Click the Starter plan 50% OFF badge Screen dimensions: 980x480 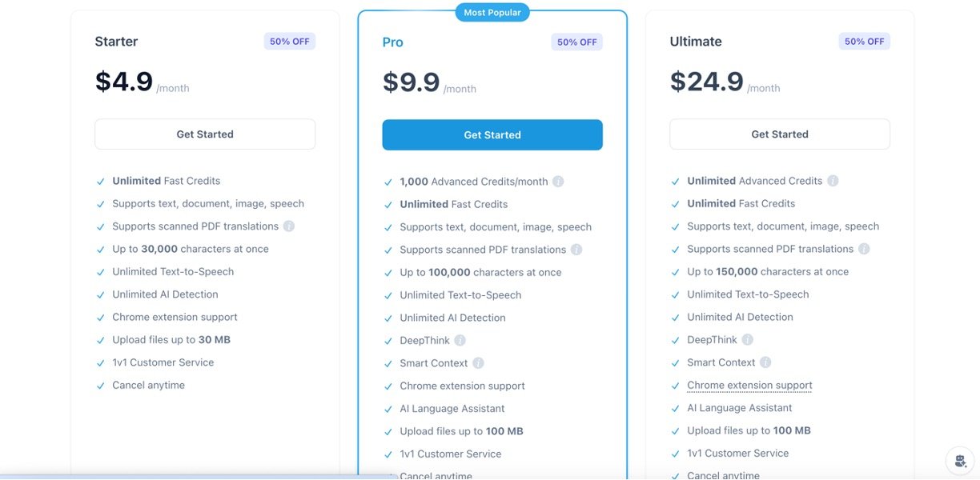(x=290, y=42)
